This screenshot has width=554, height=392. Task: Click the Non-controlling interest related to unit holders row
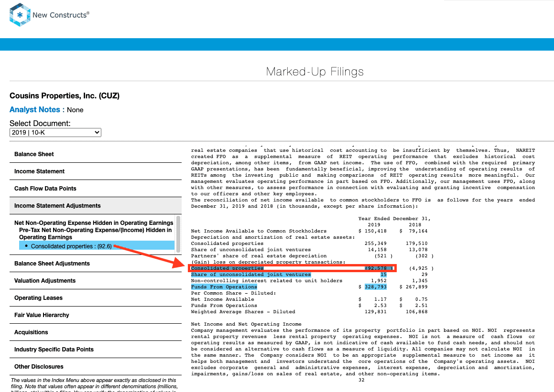[309, 281]
